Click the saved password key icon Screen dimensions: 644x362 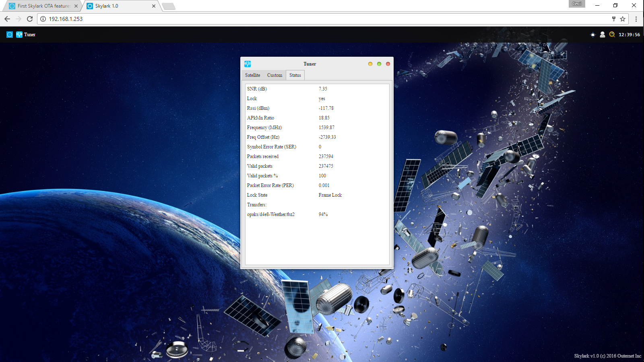[614, 19]
